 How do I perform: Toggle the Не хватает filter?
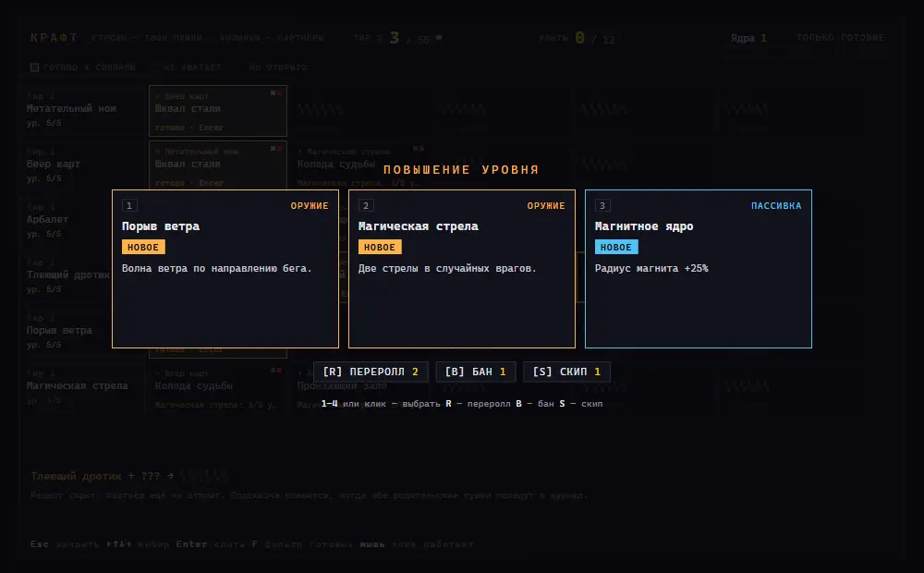tap(192, 67)
